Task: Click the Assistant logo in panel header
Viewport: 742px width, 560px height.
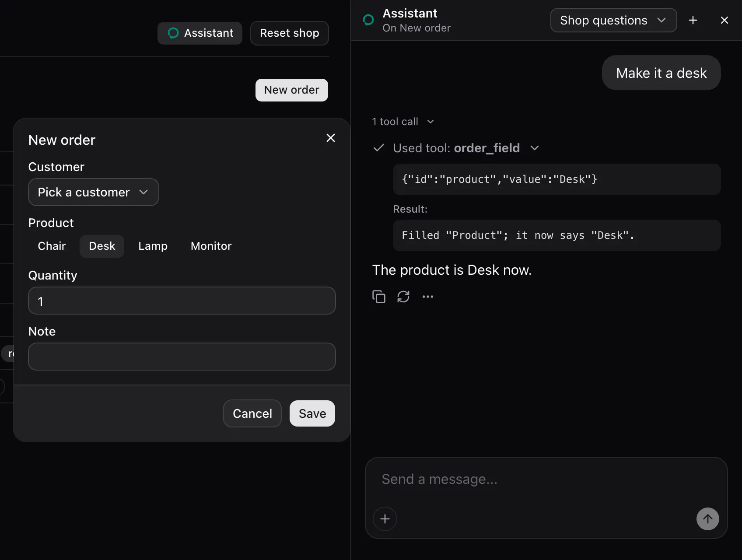Action: [x=368, y=20]
